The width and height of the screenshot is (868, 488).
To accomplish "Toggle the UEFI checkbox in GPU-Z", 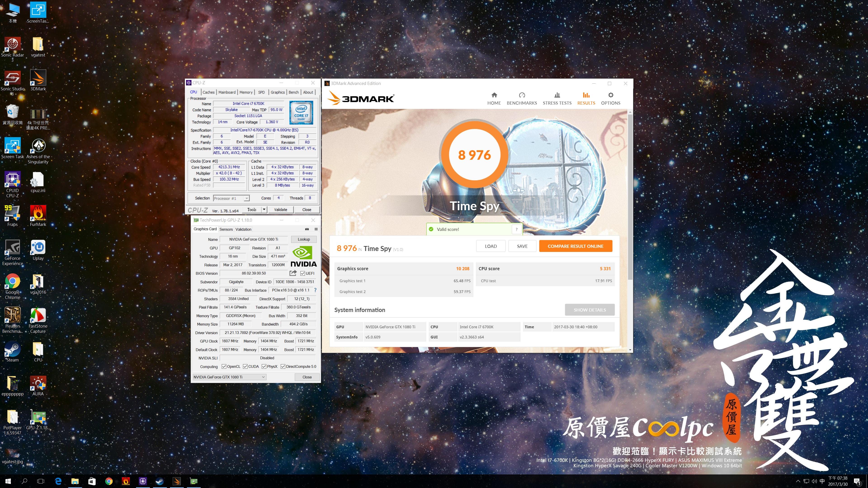I will (303, 273).
